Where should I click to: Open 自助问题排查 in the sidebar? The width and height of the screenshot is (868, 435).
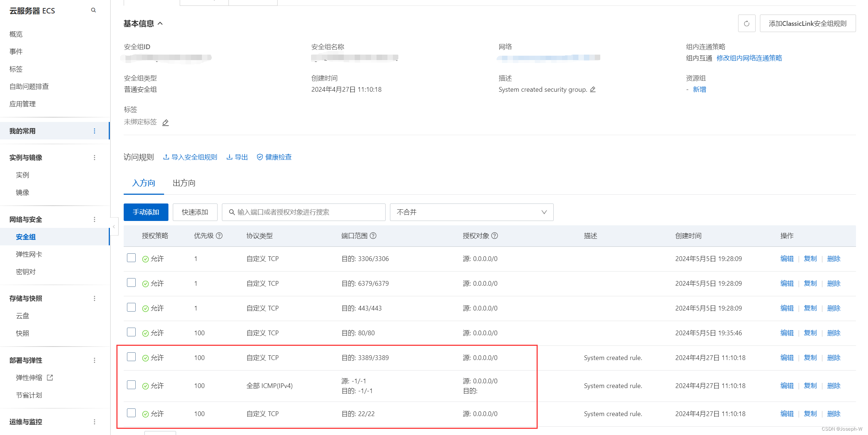click(29, 86)
